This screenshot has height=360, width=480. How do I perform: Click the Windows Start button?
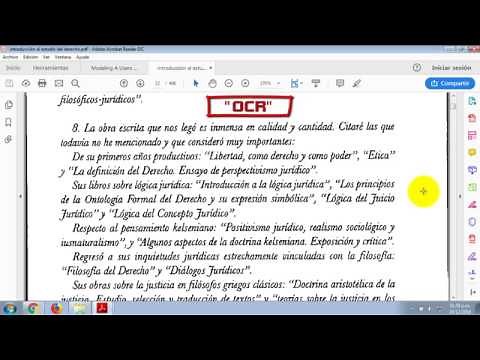(10, 308)
